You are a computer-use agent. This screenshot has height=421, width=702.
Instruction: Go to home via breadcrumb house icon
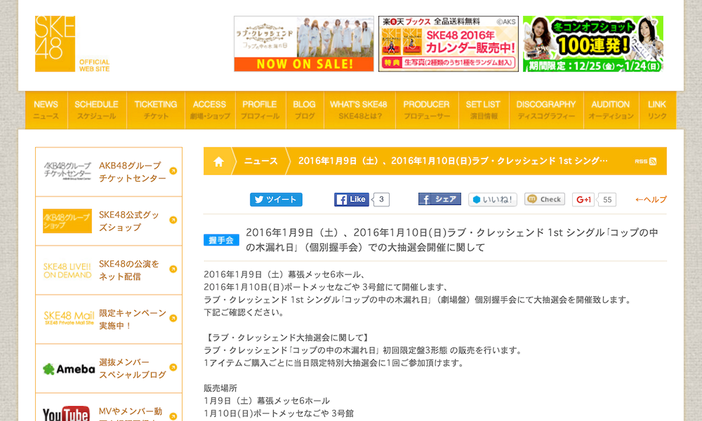coord(218,161)
